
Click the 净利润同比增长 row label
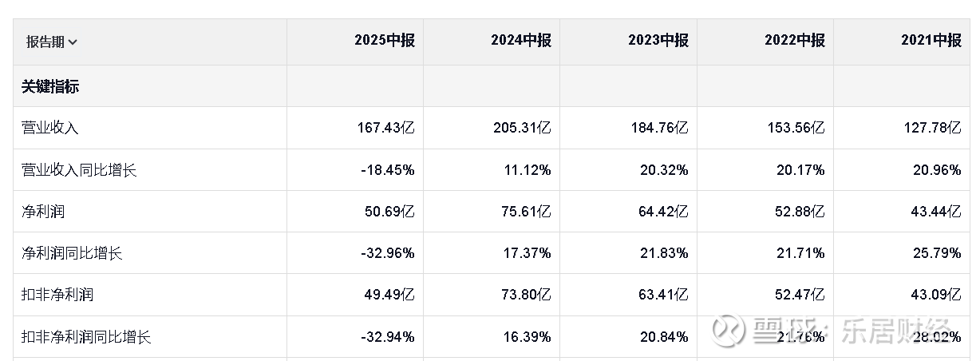tap(72, 253)
